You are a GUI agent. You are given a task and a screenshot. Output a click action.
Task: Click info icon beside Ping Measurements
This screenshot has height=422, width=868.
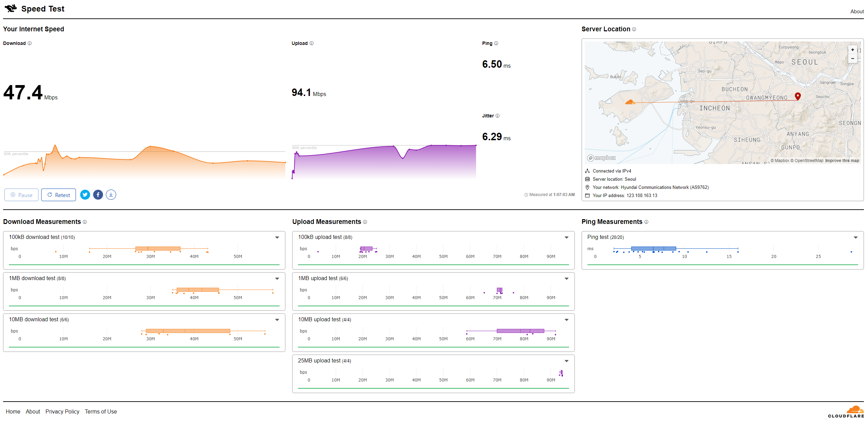[x=646, y=222]
